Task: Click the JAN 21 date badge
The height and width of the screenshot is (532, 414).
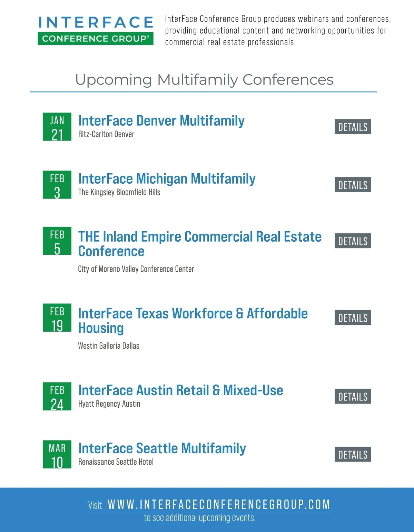Action: [x=57, y=127]
